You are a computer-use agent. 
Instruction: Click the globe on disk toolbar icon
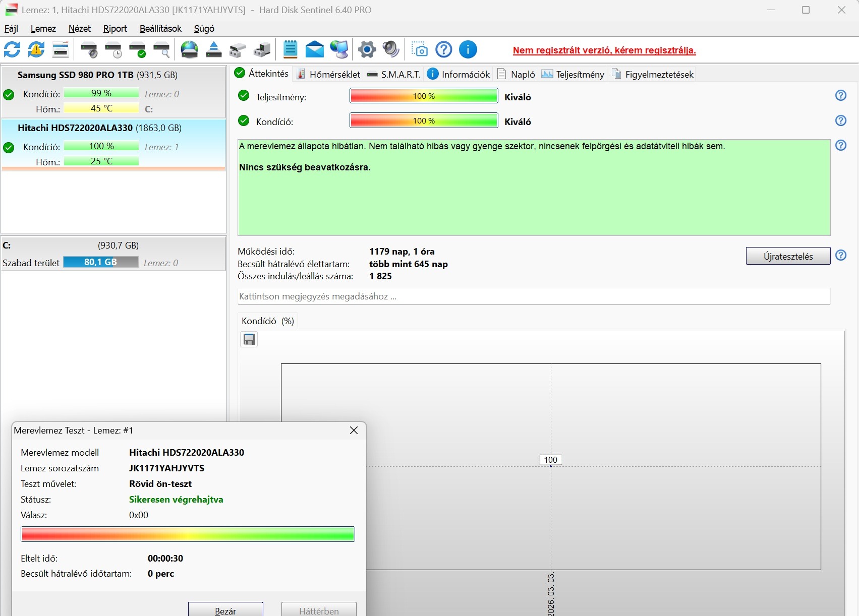tap(190, 49)
